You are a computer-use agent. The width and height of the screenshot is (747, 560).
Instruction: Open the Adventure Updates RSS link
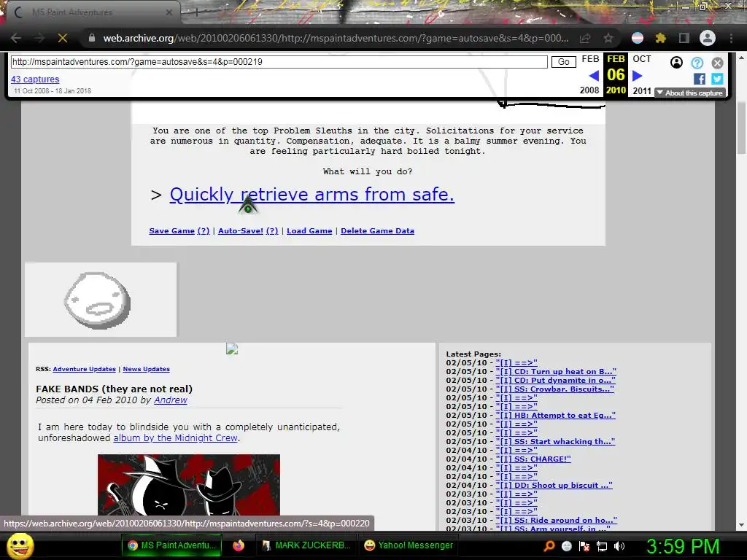tap(85, 369)
